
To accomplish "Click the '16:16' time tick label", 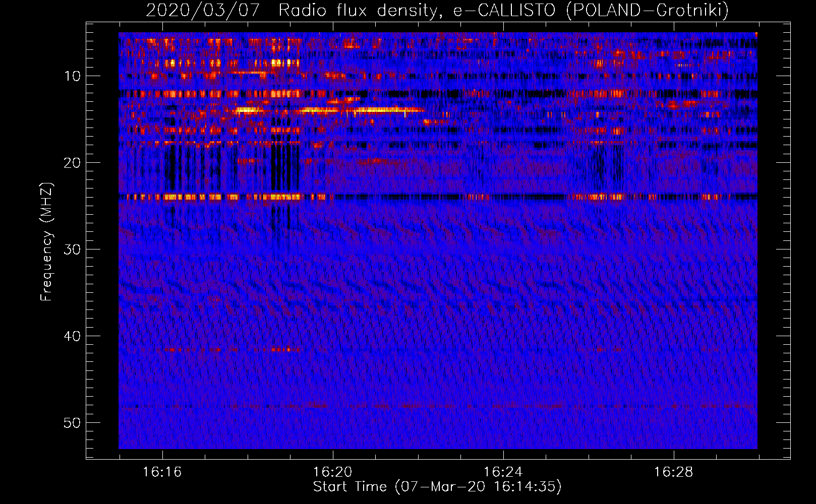I will (162, 472).
